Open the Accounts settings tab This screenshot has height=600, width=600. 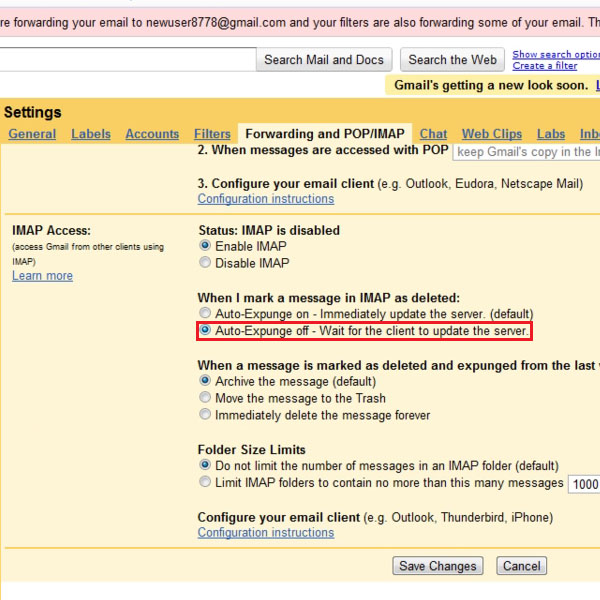[x=152, y=134]
